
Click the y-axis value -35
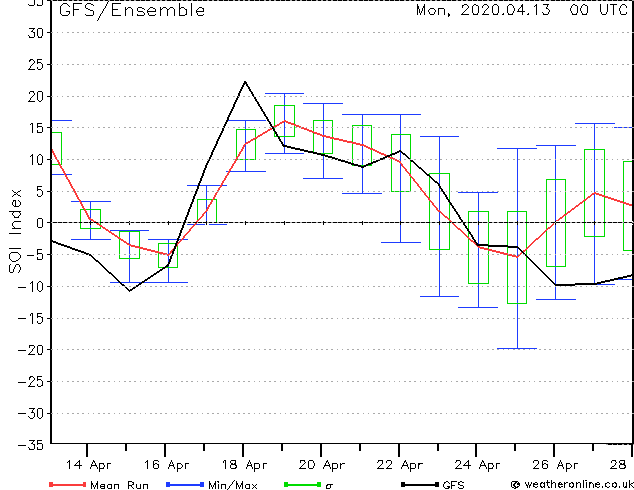tap(31, 445)
